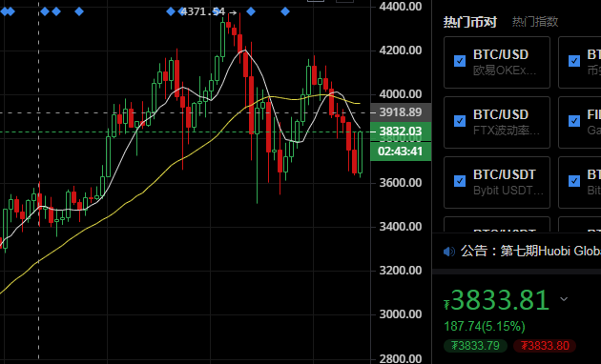Image resolution: width=601 pixels, height=364 pixels.
Task: Click the change value 187.74(5.15%)
Action: point(484,327)
